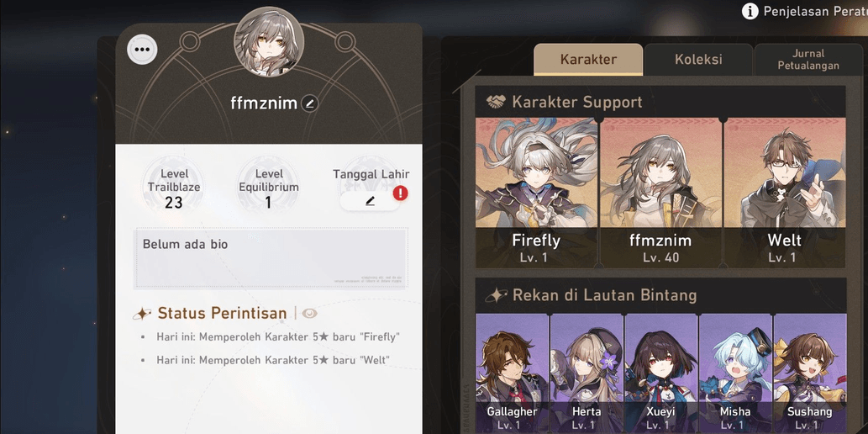Click the star icon beside Rekan di Lautan Bintang
The height and width of the screenshot is (434, 868).
point(496,295)
